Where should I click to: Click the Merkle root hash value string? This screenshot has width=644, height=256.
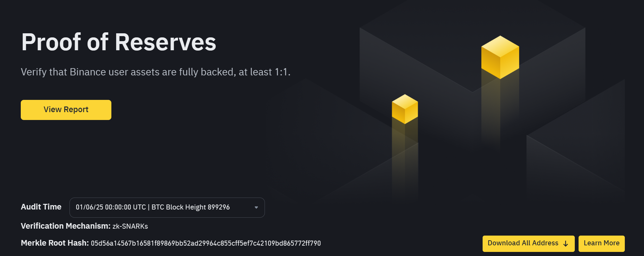pyautogui.click(x=206, y=243)
